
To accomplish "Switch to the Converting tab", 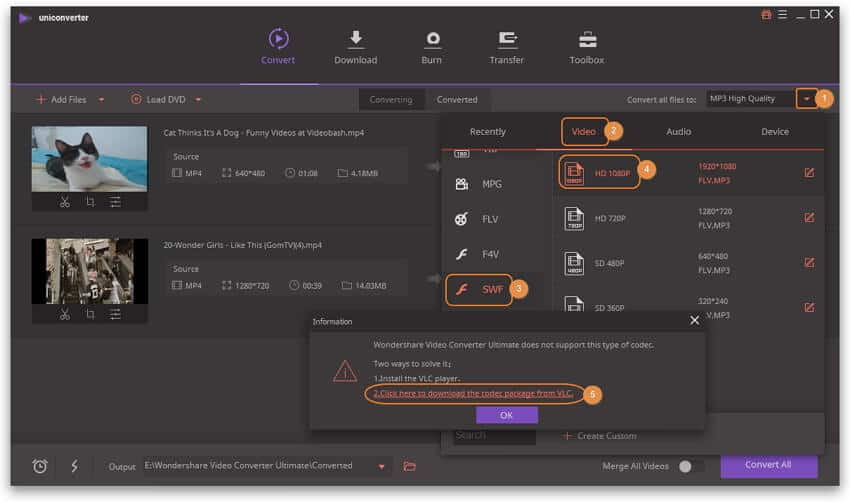I will 391,100.
